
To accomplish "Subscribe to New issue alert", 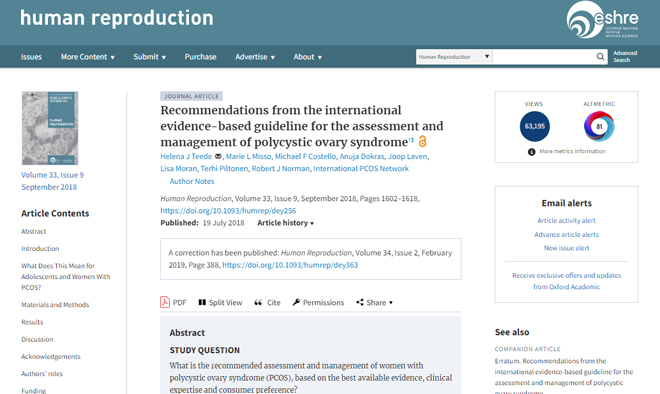I will click(567, 248).
